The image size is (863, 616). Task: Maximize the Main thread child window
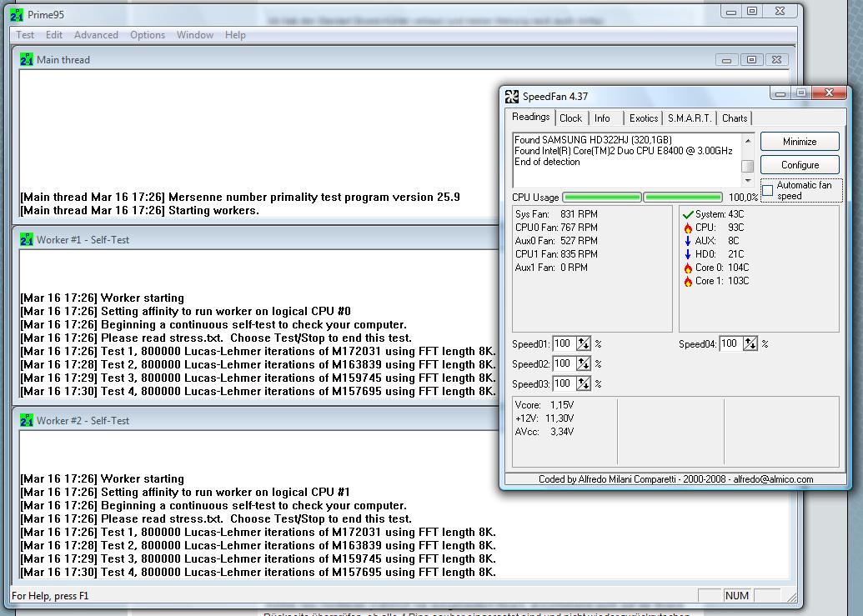tap(751, 59)
